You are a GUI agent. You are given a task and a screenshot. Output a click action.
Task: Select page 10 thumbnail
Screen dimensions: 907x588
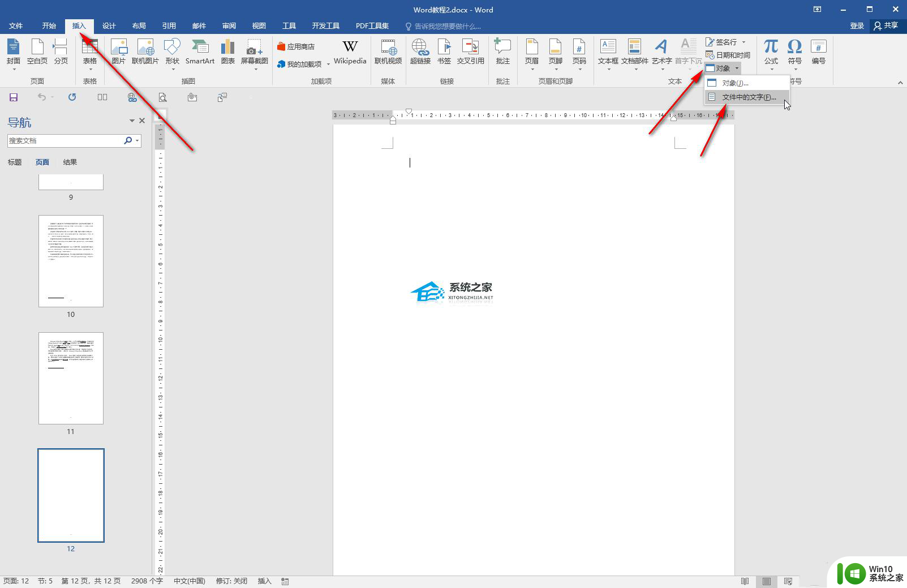click(x=71, y=261)
